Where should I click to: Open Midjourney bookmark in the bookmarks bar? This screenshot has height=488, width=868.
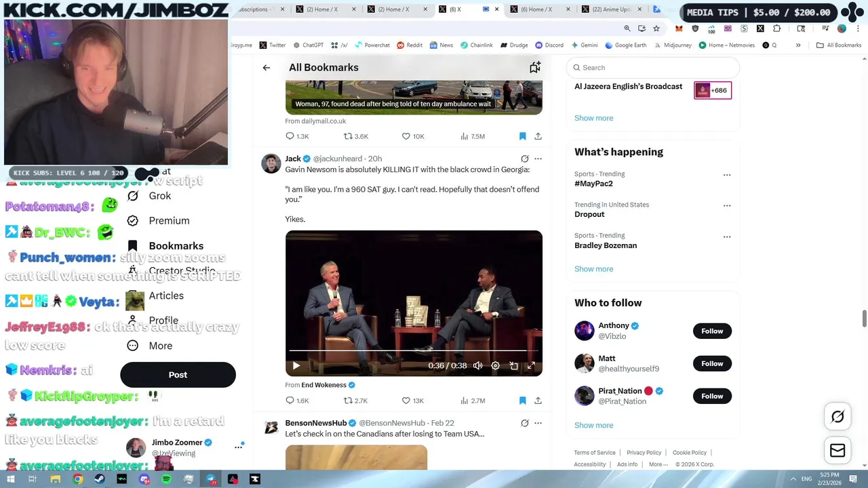673,45
